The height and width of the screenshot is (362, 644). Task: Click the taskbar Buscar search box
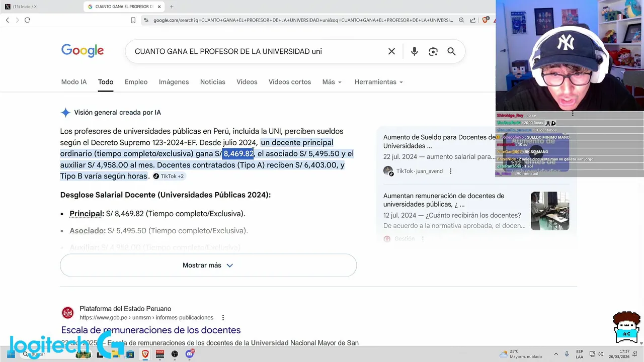tap(55, 354)
